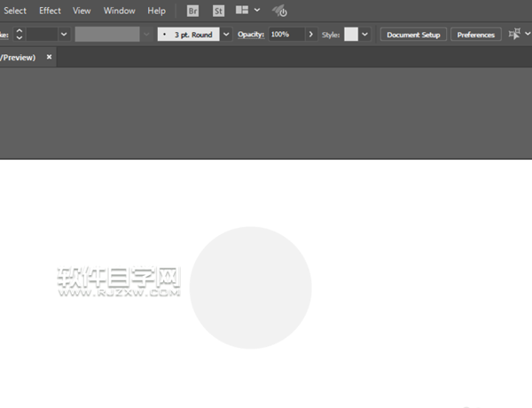
Task: Open the Opacity slider arrow
Action: pyautogui.click(x=310, y=35)
